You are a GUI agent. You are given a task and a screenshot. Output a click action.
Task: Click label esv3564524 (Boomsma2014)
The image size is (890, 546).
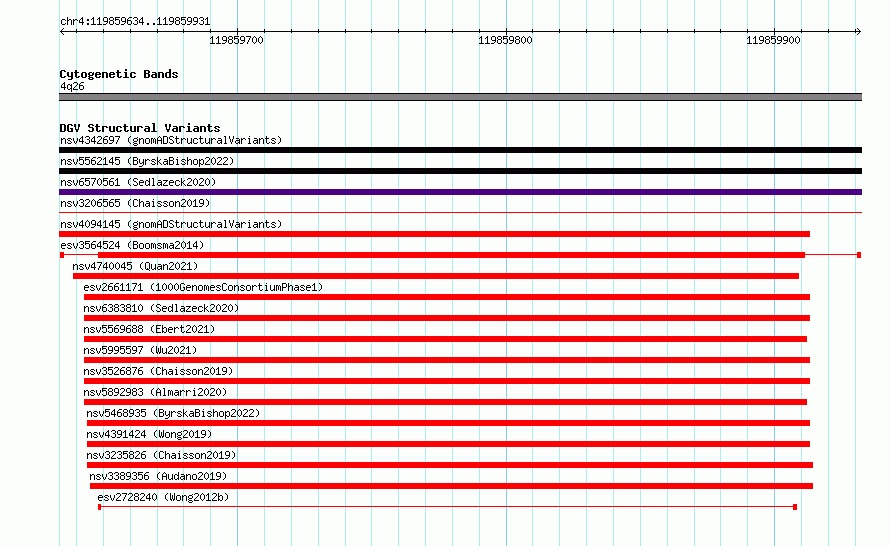(132, 245)
